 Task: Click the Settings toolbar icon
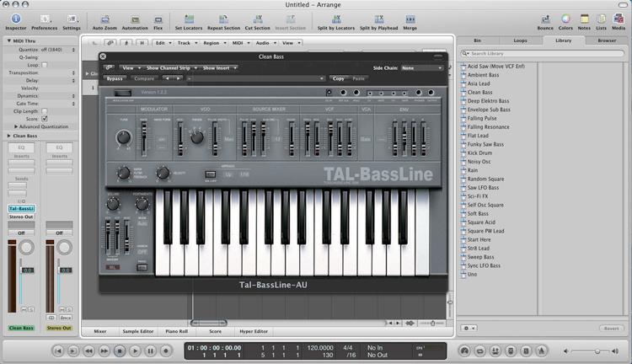(x=72, y=19)
